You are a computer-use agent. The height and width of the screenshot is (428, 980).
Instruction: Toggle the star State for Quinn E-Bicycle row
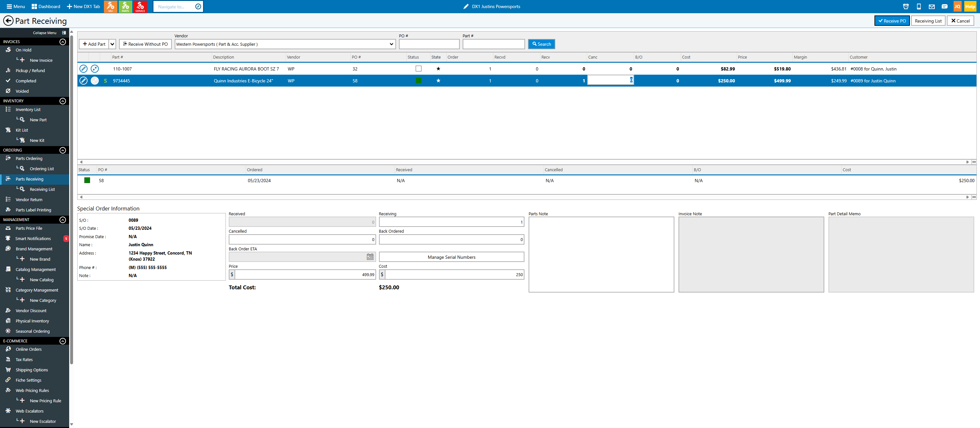point(438,81)
